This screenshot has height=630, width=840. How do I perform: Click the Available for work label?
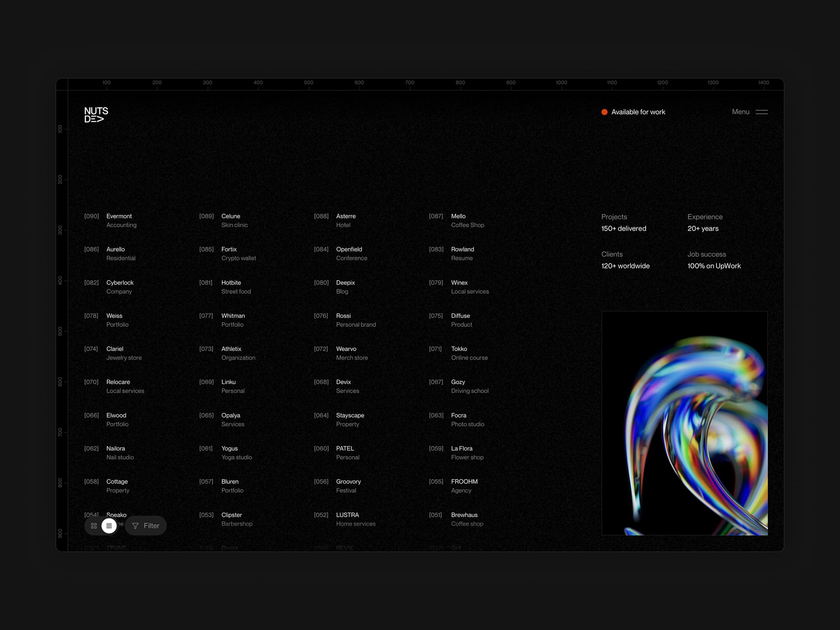tap(638, 112)
